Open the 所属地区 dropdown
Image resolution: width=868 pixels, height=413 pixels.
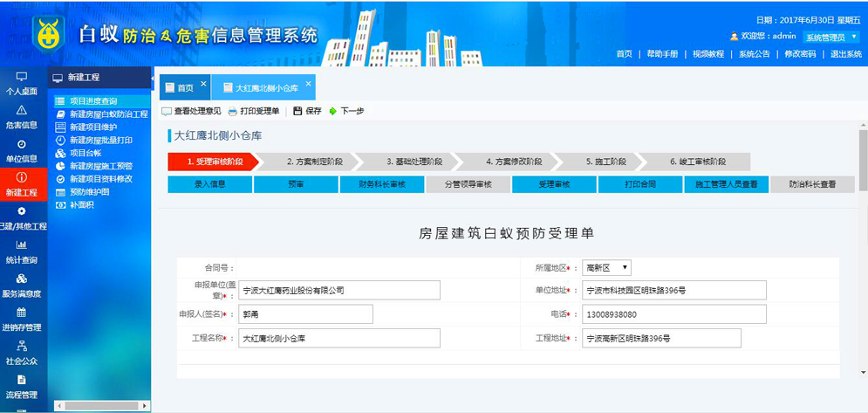pyautogui.click(x=607, y=268)
